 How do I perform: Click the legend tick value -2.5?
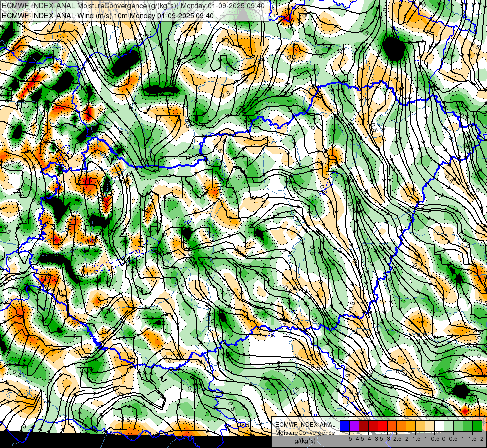[396, 439]
